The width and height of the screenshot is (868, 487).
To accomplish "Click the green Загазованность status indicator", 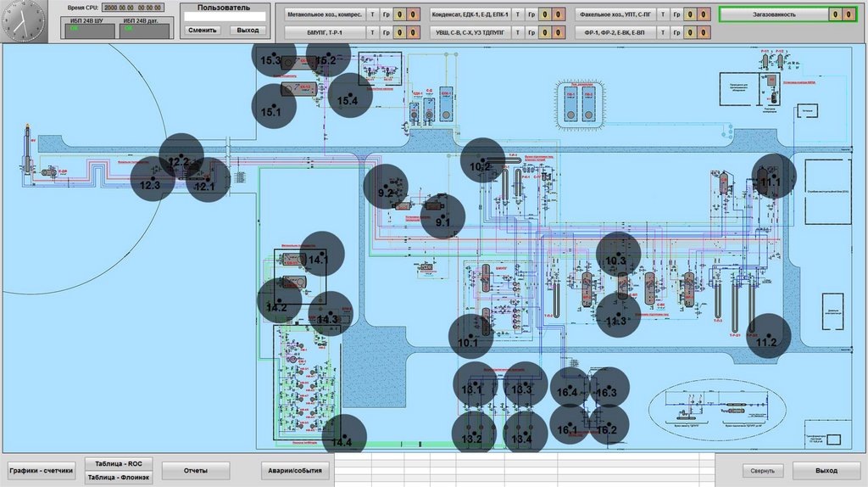I will (x=774, y=14).
